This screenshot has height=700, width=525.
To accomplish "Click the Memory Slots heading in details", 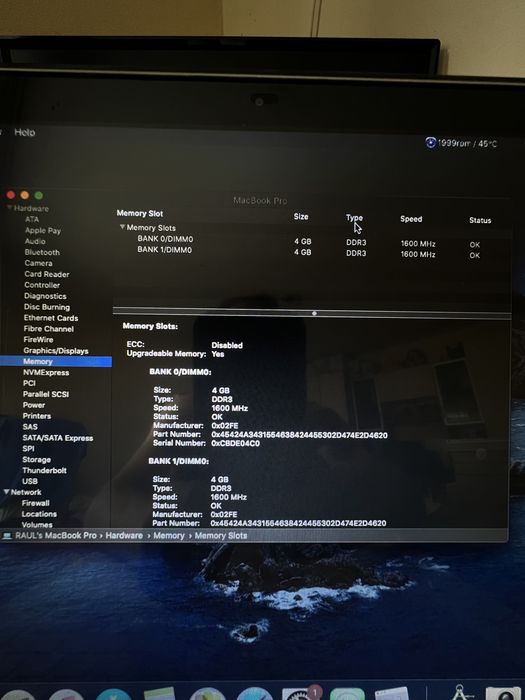I will point(150,326).
